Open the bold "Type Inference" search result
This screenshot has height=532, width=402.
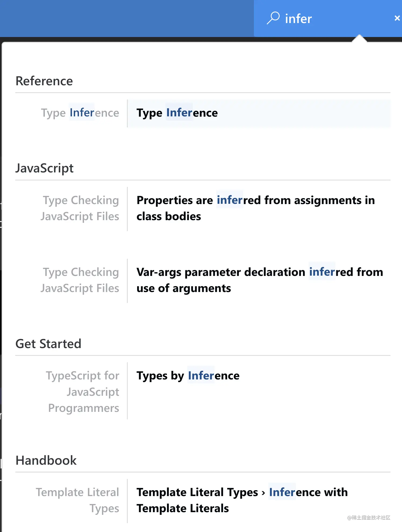pos(177,113)
